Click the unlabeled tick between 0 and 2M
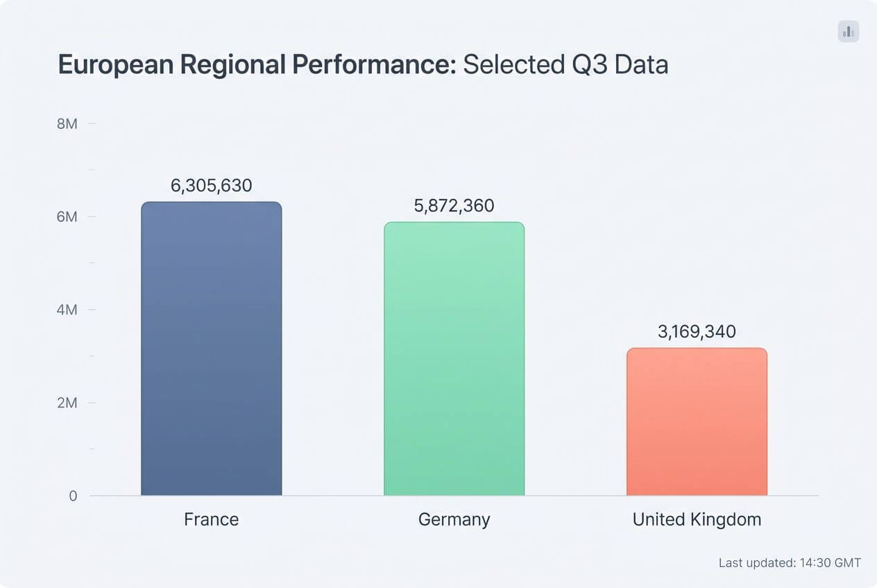 click(92, 449)
